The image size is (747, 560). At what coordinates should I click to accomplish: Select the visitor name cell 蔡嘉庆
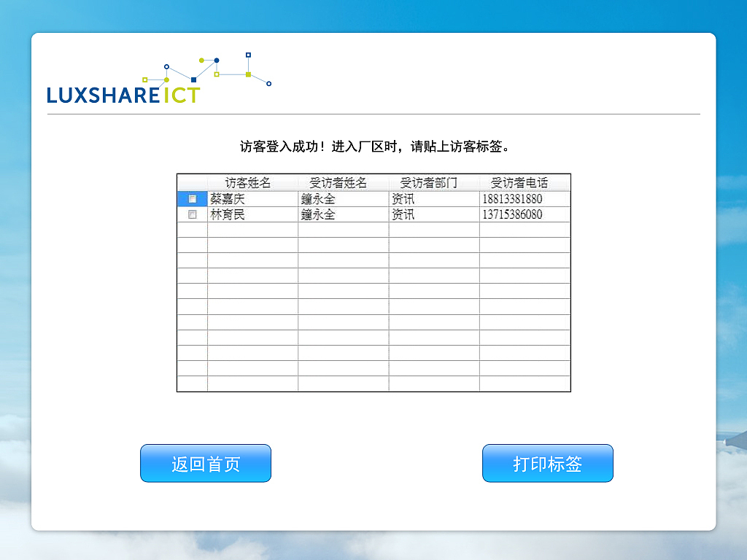tap(253, 198)
